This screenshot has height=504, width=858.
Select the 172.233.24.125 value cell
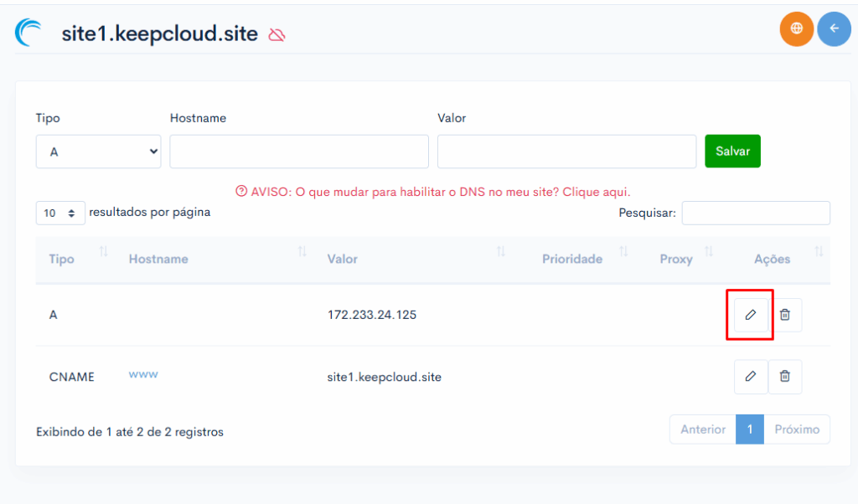click(x=372, y=315)
